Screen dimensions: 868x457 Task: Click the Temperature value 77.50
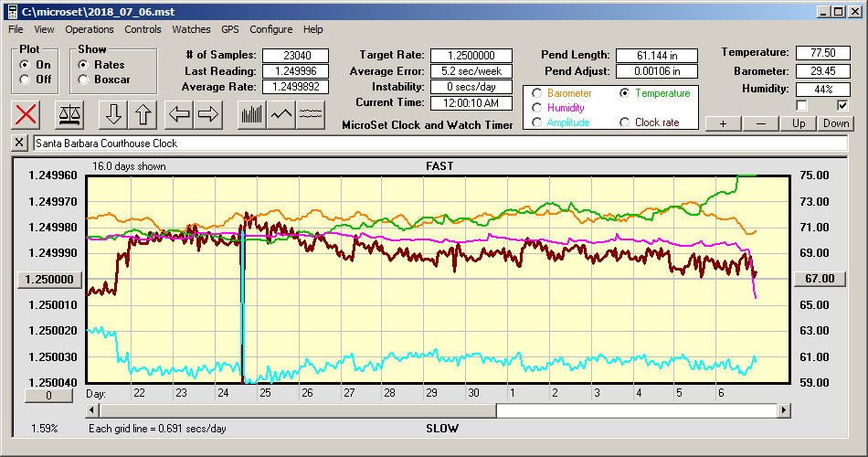822,53
